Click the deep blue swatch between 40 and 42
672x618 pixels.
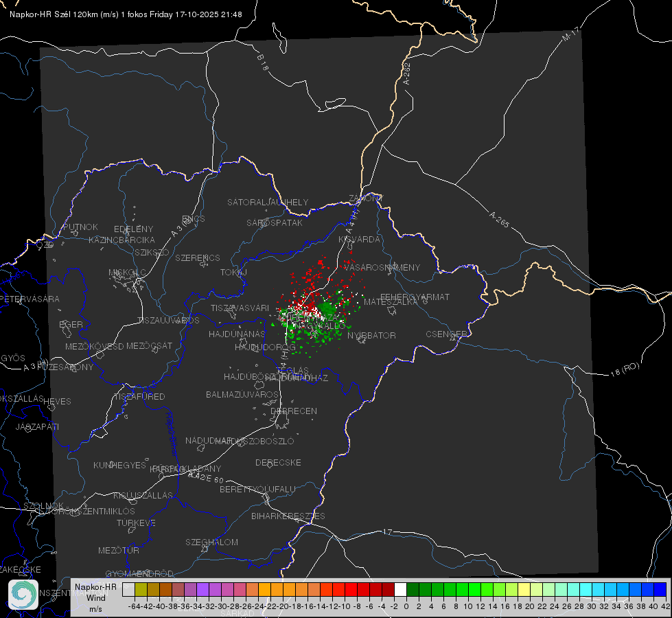(660, 589)
